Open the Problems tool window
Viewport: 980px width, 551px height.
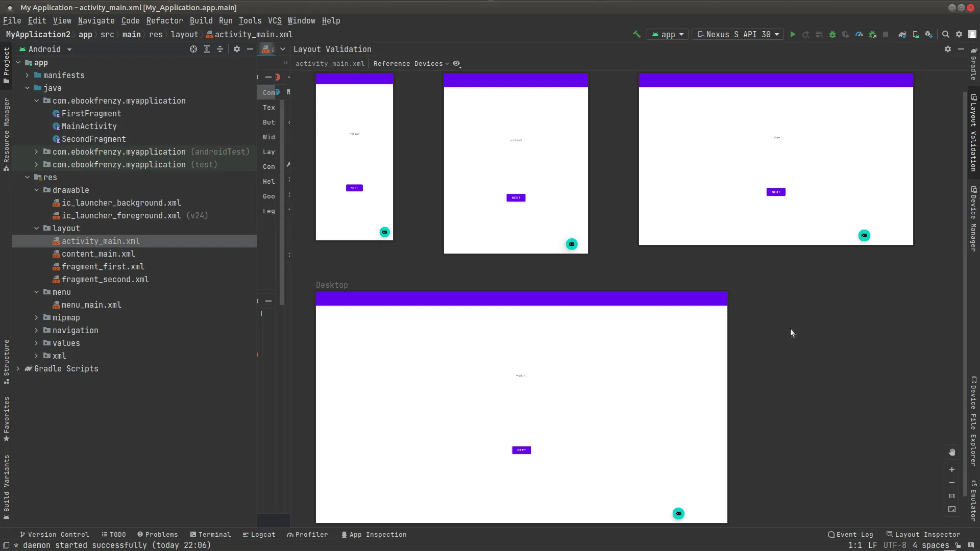[157, 534]
